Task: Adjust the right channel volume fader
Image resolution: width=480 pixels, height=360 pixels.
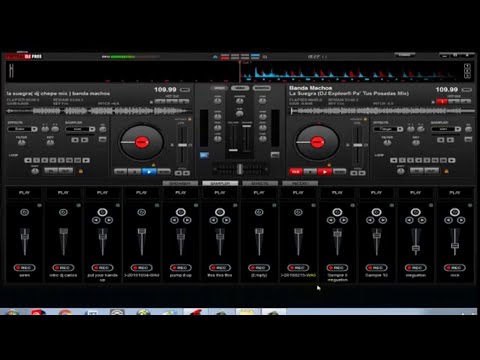Action: click(247, 126)
